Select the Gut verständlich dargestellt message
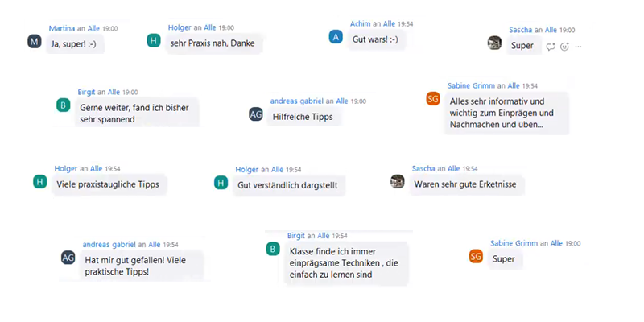This screenshot has height=322, width=644. coord(289,185)
